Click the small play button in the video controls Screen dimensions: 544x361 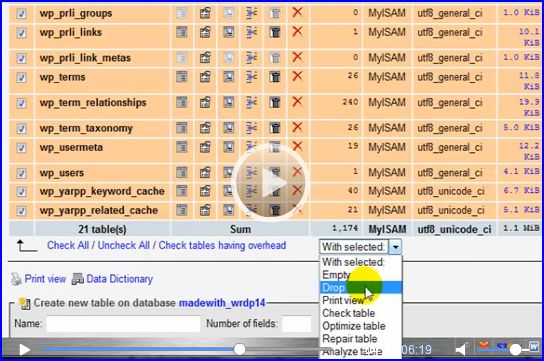(x=24, y=350)
